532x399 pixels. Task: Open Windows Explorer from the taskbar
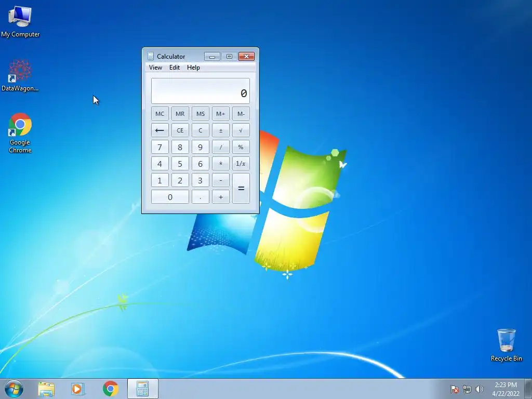coord(46,389)
